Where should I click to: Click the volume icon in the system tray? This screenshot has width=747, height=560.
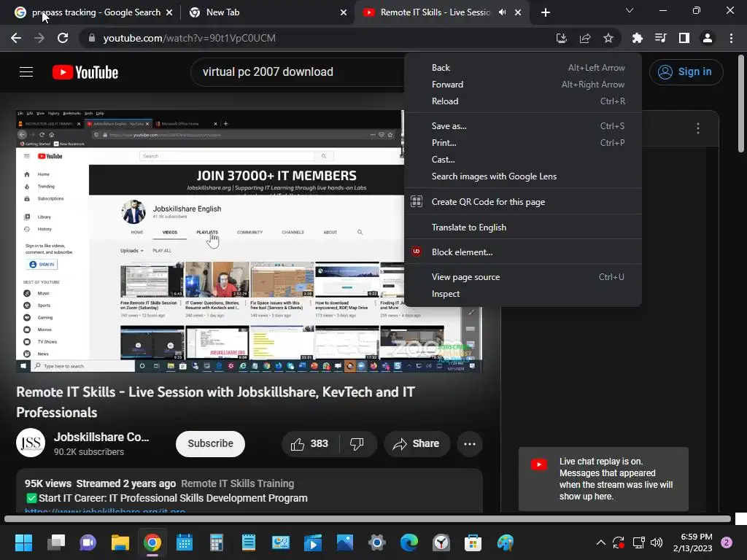point(657,542)
